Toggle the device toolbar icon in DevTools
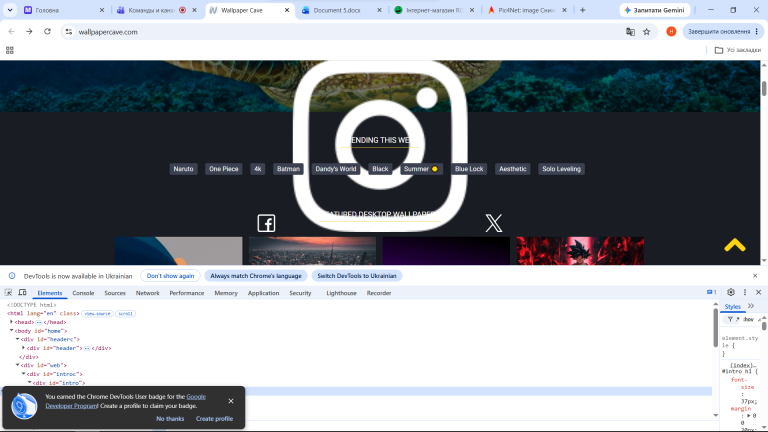 click(23, 292)
